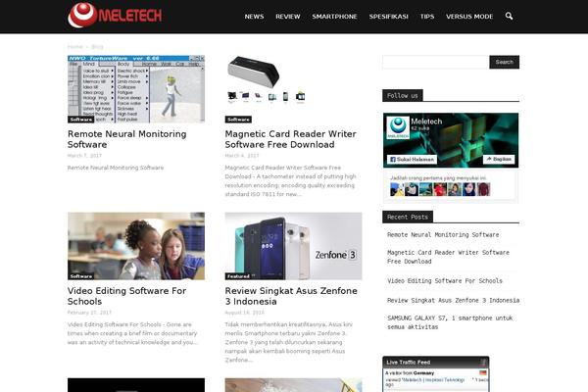Click Software tag under Magnetic Card image
Image resolution: width=588 pixels, height=392 pixels.
(238, 120)
